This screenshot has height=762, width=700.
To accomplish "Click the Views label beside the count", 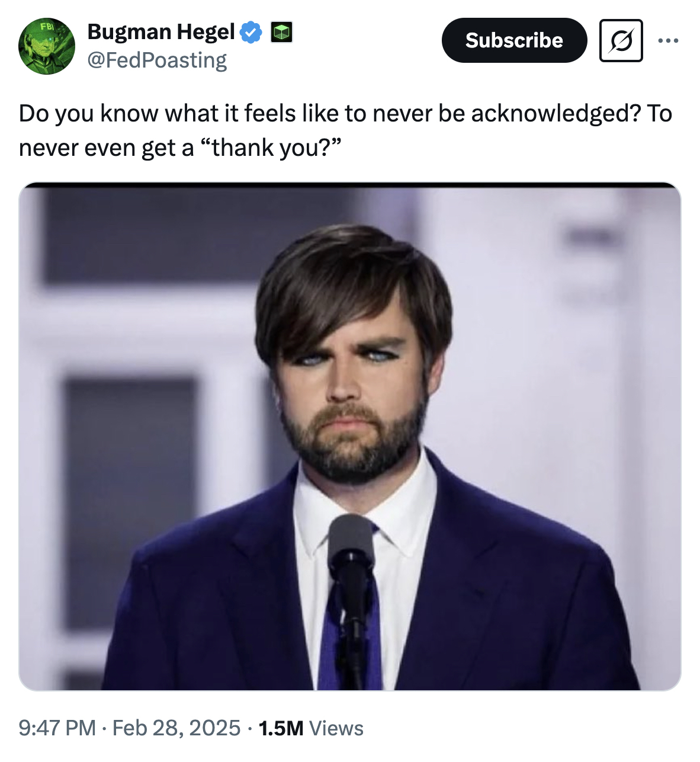I will click(x=336, y=728).
